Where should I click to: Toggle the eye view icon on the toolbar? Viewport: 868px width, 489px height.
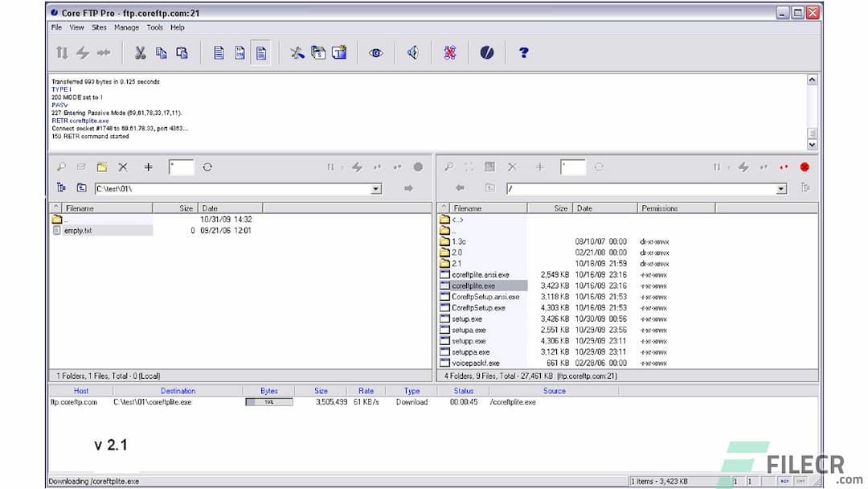pyautogui.click(x=375, y=52)
